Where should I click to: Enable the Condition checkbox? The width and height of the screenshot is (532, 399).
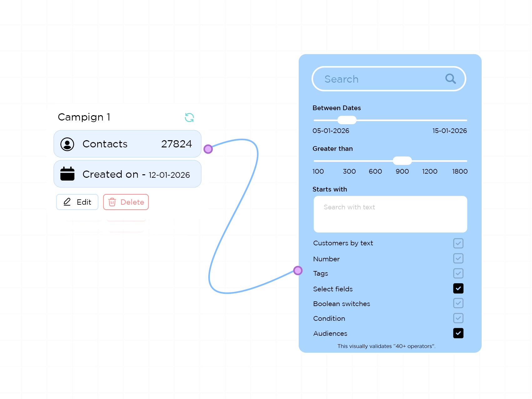click(x=458, y=318)
